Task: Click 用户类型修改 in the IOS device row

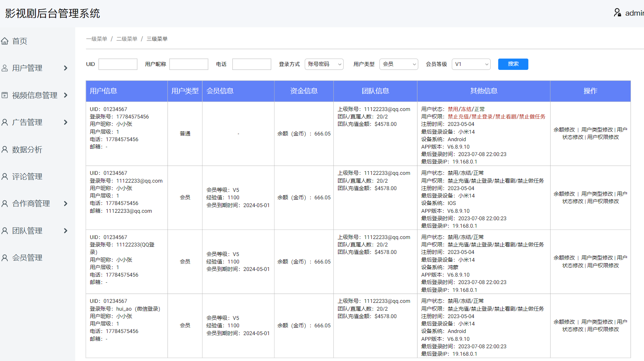Action: [x=597, y=194]
